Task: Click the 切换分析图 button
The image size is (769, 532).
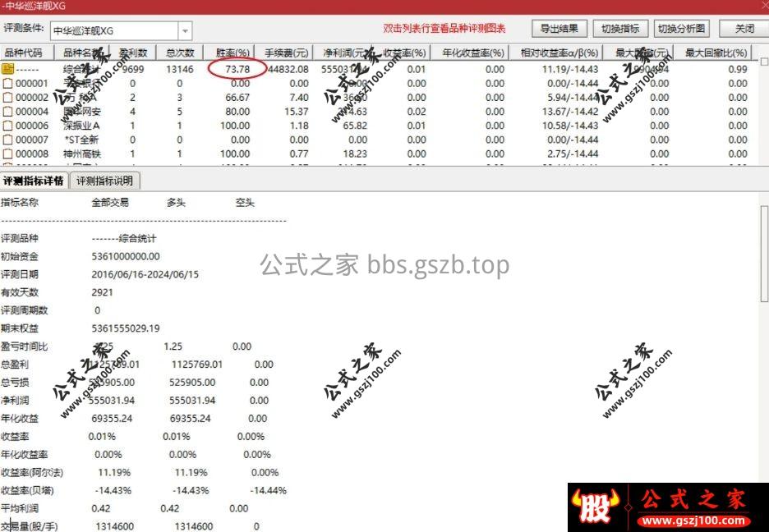Action: [x=681, y=29]
